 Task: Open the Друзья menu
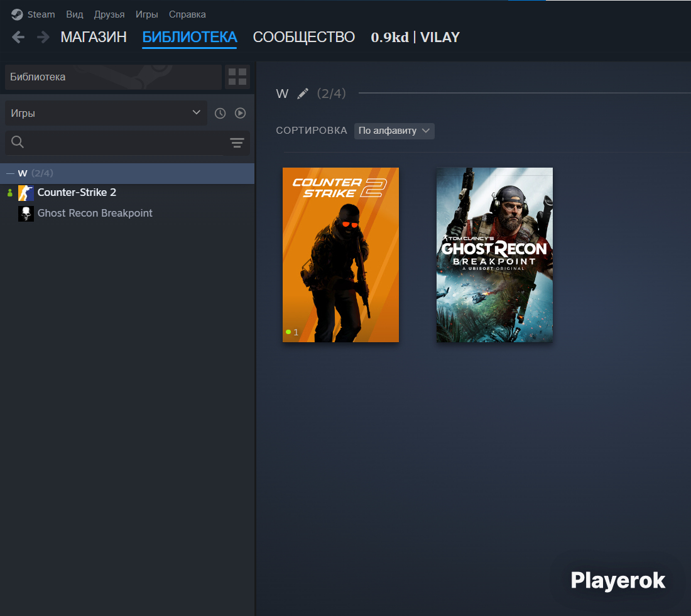pyautogui.click(x=109, y=14)
